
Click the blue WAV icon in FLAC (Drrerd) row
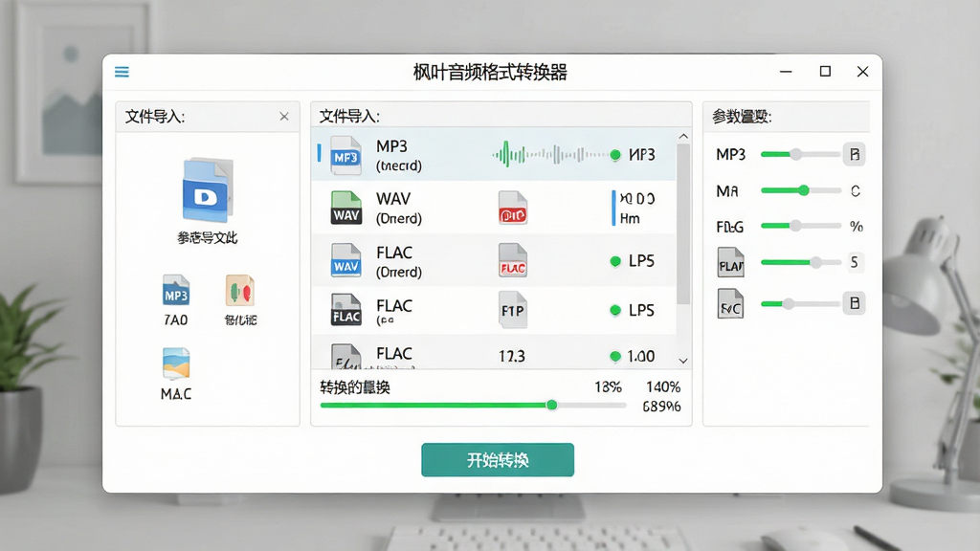(x=345, y=260)
